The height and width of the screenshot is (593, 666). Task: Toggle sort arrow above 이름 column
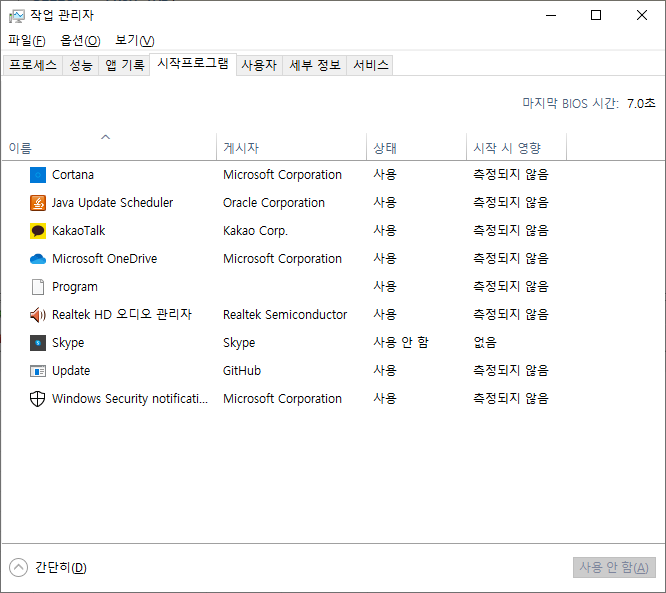coord(105,137)
